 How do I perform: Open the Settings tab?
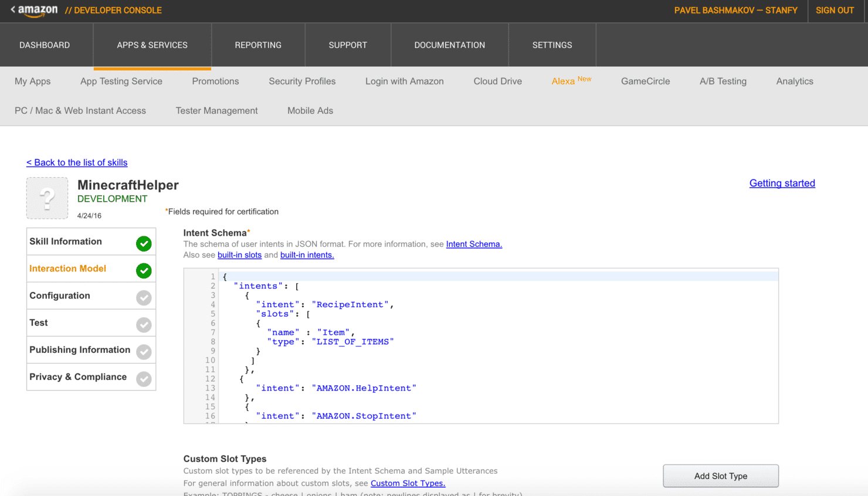[552, 45]
